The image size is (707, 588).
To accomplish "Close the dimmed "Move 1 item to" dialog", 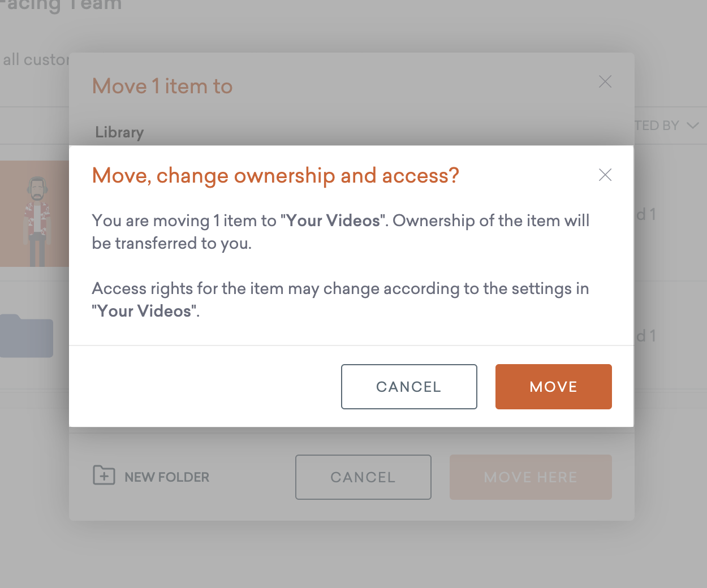I will [605, 82].
